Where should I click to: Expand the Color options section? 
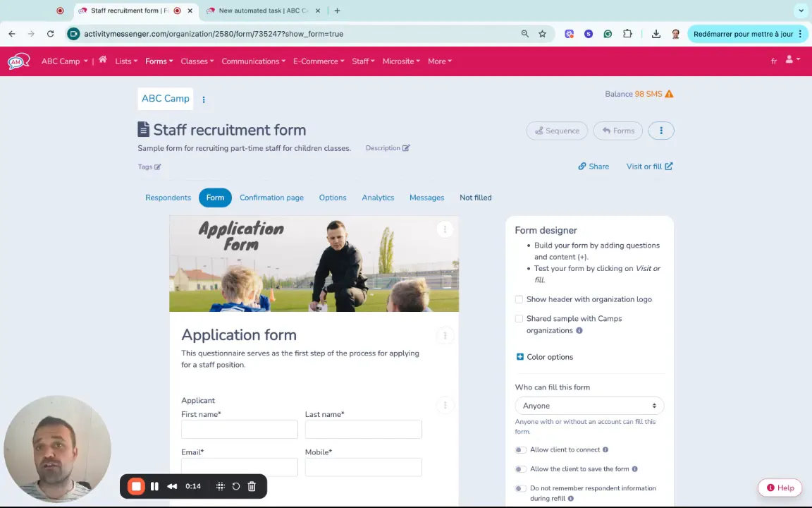(x=520, y=357)
